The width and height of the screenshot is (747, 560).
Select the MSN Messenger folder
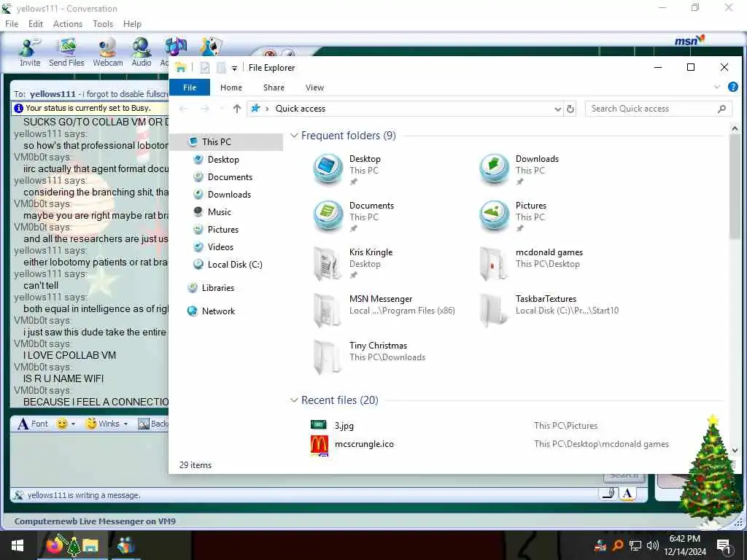pyautogui.click(x=384, y=309)
